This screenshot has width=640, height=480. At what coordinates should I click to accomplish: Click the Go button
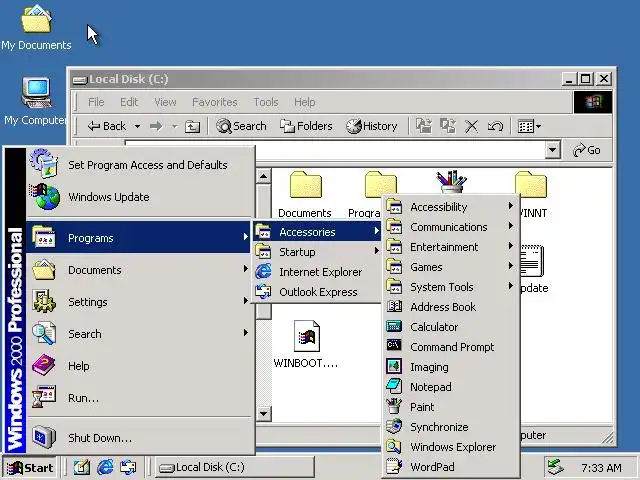point(587,150)
